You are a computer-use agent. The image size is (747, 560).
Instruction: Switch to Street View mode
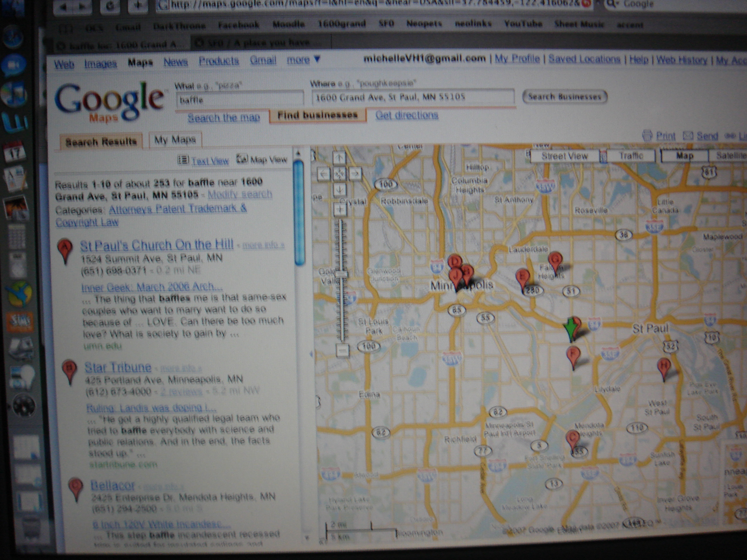pyautogui.click(x=565, y=156)
